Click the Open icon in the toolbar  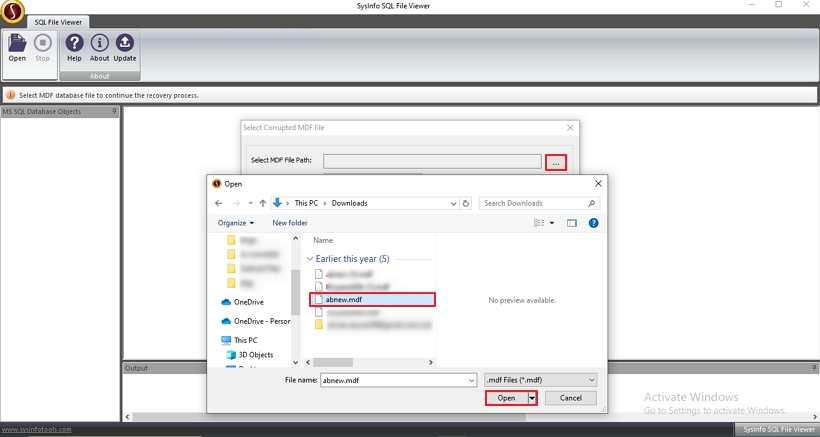pyautogui.click(x=17, y=48)
